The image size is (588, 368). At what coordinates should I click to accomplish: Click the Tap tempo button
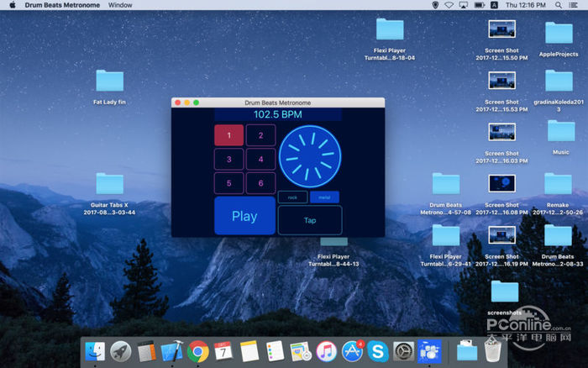310,220
